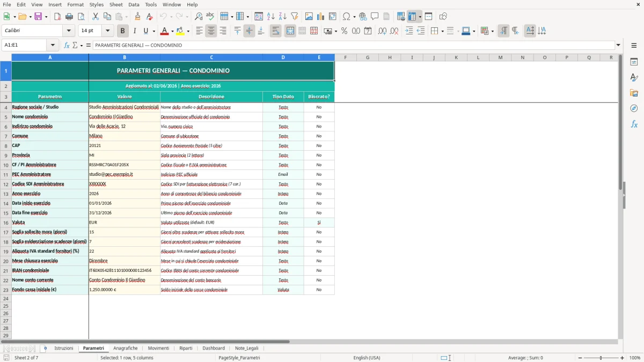The image size is (644, 362).
Task: Expand the Font Size dropdown
Action: click(x=108, y=31)
